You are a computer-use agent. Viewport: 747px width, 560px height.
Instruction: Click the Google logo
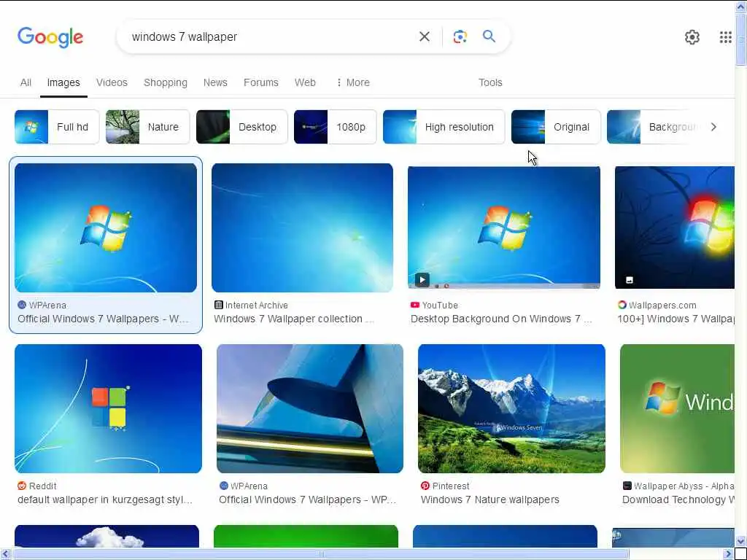click(50, 37)
